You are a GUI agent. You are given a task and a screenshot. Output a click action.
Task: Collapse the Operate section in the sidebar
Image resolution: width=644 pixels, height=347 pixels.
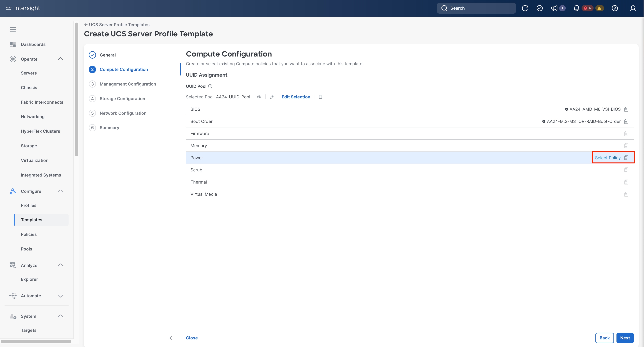[60, 59]
